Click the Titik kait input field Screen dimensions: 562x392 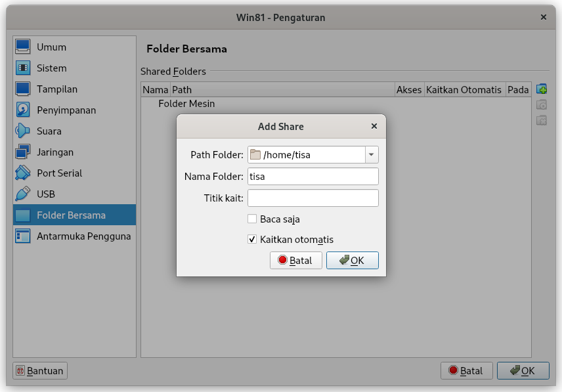click(313, 198)
